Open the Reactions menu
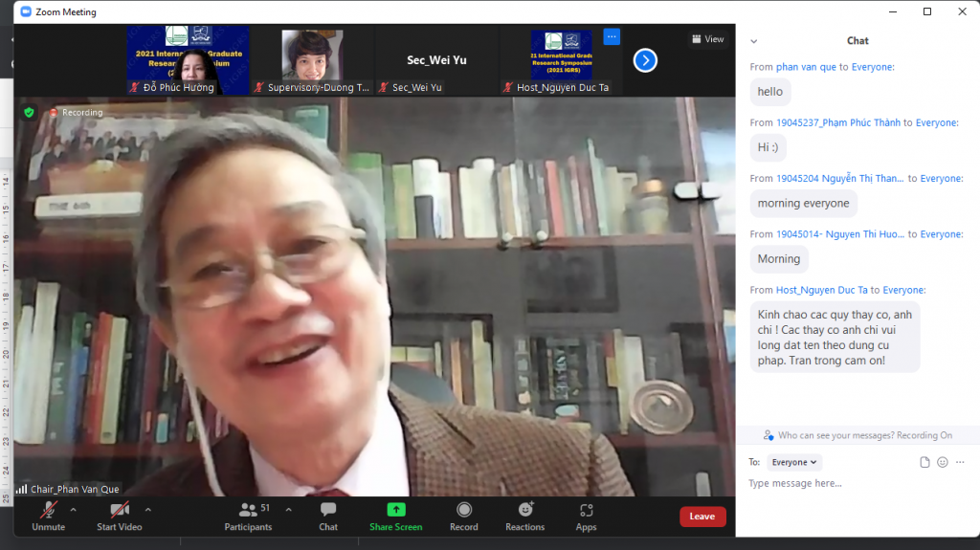The image size is (980, 550). coord(524,515)
